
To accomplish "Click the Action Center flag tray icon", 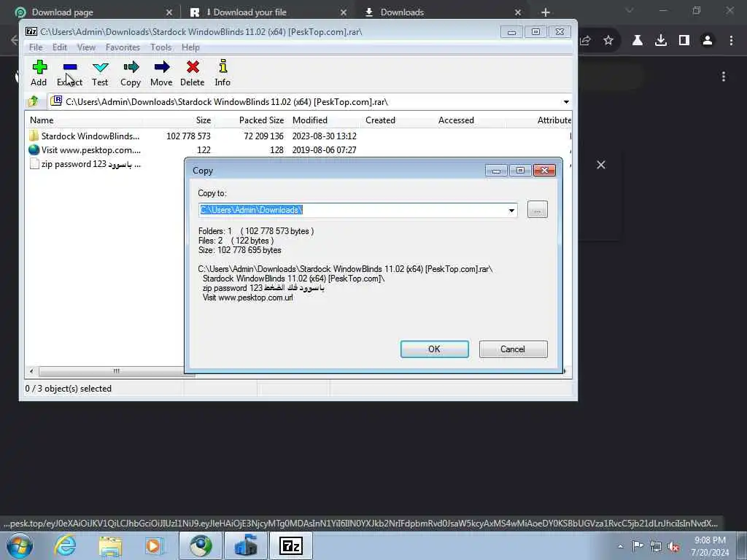I will point(638,545).
